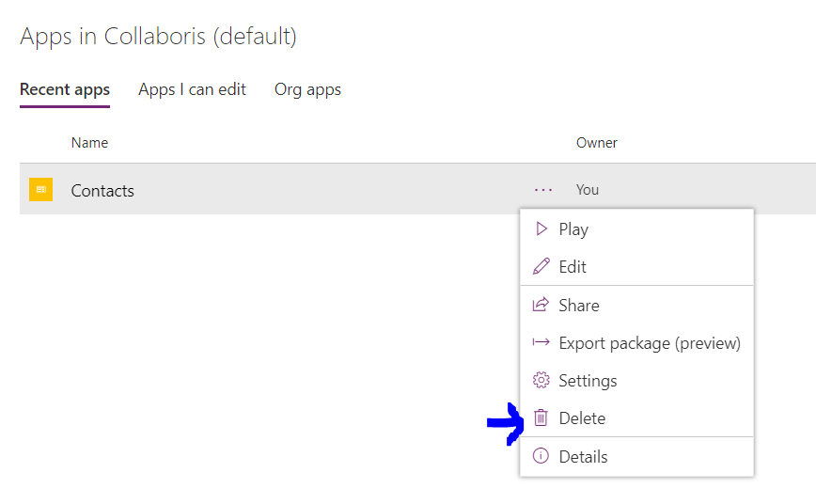Open the ellipsis menu for Contacts
The height and width of the screenshot is (504, 816).
[x=542, y=190]
